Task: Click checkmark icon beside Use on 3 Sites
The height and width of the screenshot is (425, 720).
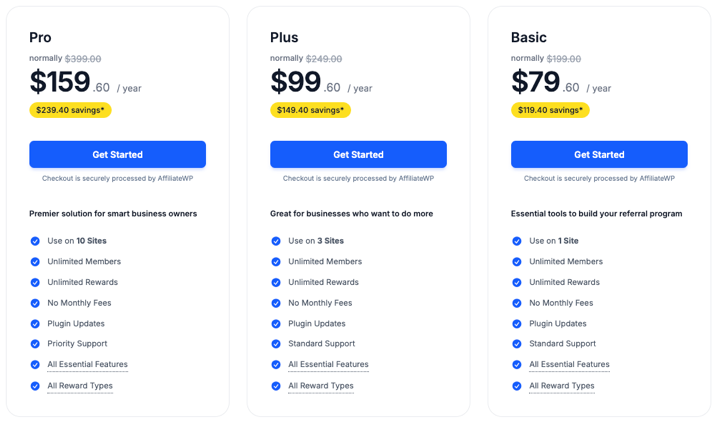Action: click(276, 241)
